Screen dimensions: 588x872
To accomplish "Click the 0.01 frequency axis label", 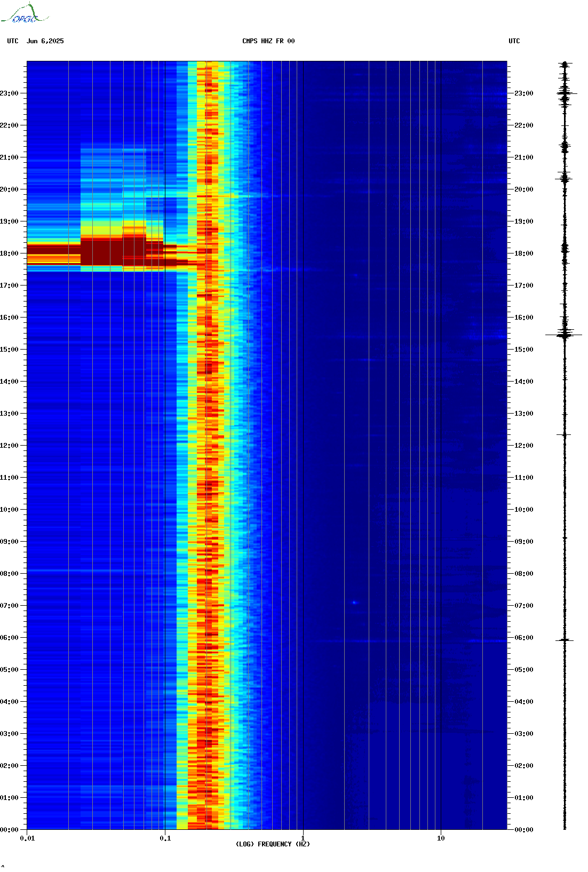I will (27, 838).
